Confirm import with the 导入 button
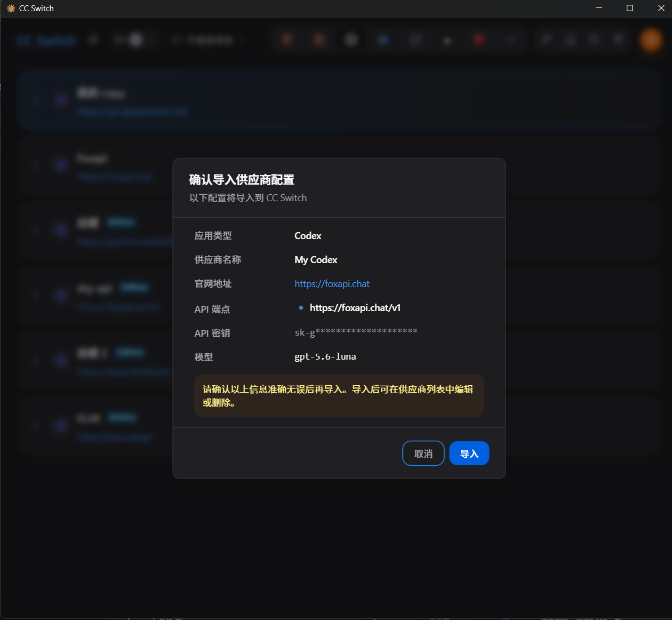672x620 pixels. pos(469,454)
